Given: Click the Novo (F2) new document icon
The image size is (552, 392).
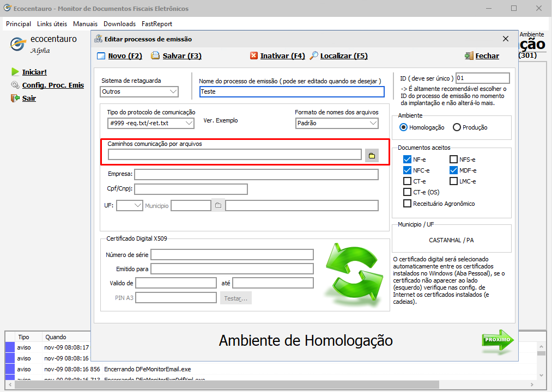Looking at the screenshot, I should 101,56.
